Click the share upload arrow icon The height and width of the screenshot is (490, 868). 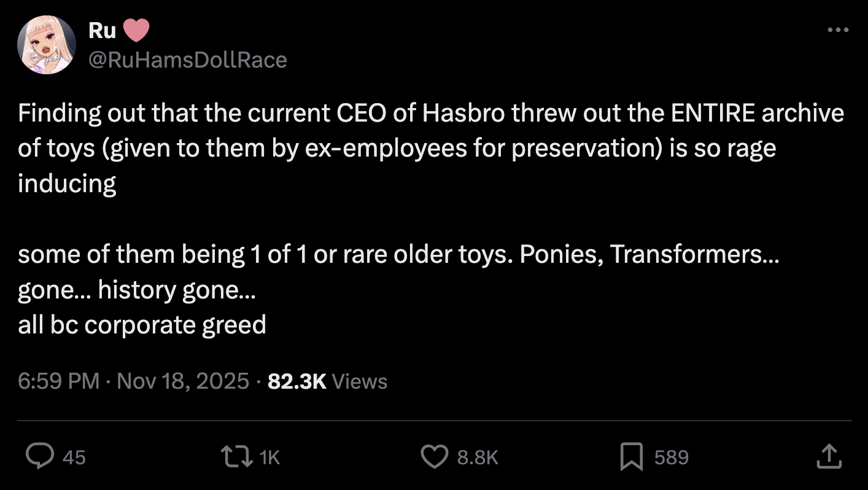(829, 456)
